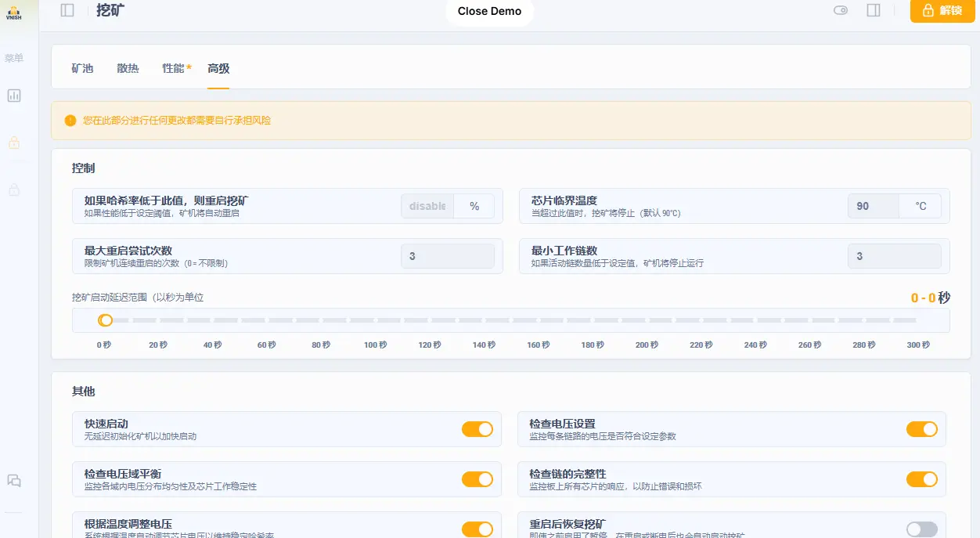Viewport: 980px width, 538px height.
Task: Click the 最大重启尝试次数 input field
Action: point(447,256)
